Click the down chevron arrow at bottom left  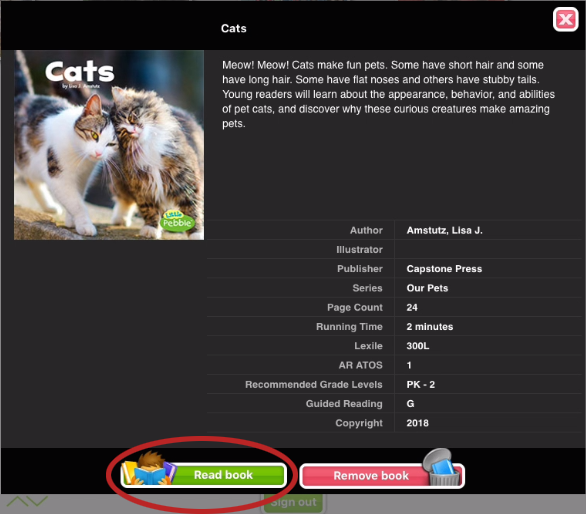pyautogui.click(x=37, y=501)
